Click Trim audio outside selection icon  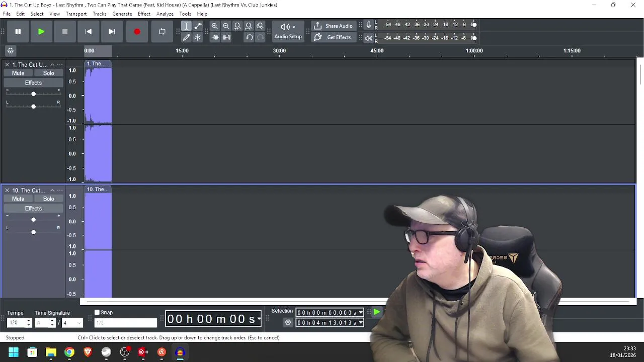215,37
